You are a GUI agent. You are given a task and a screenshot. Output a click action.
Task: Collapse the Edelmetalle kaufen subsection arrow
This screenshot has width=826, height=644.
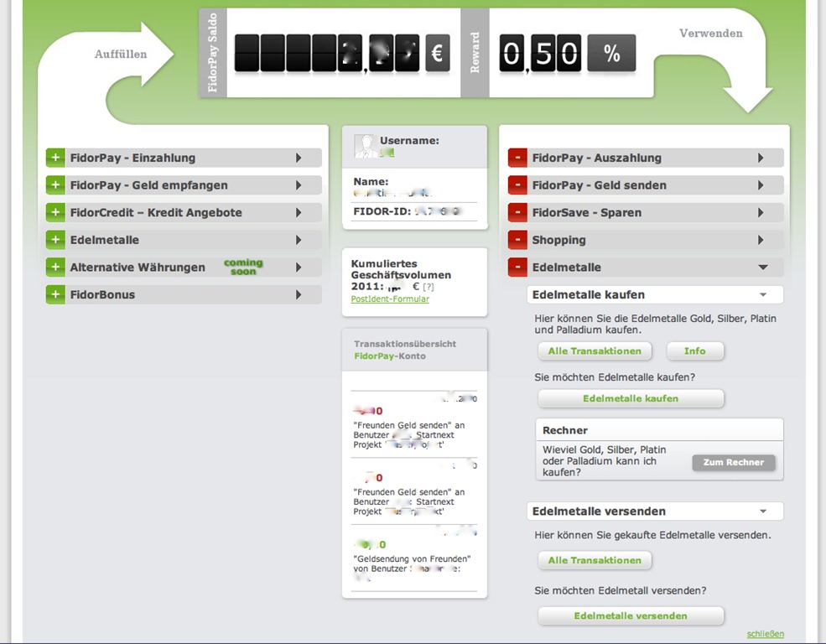click(763, 295)
